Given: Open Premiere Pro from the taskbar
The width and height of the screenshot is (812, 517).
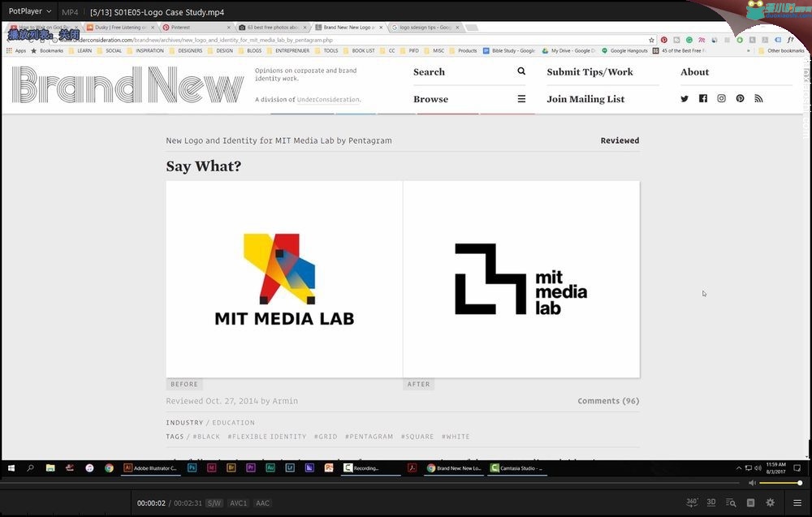Looking at the screenshot, I should [251, 467].
